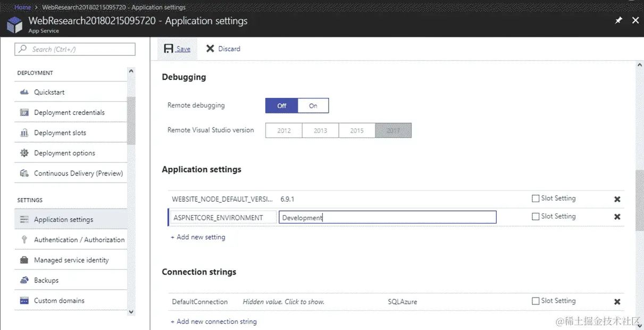
Task: Click the Backups cloud icon
Action: pos(24,280)
